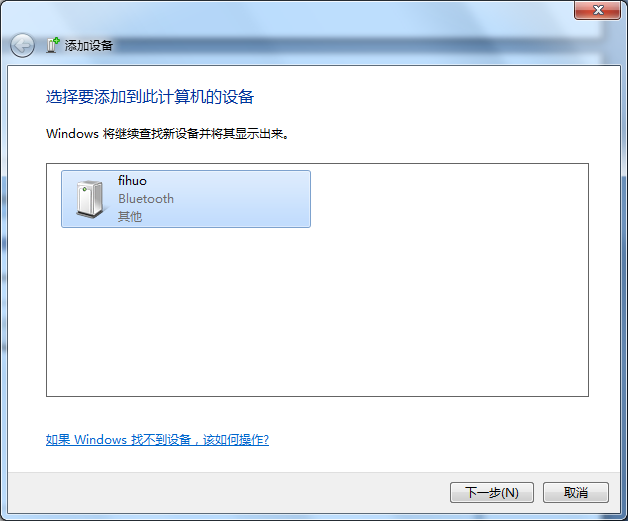Open the 如果 Windows 找不到设备 help link
Viewport: 628px width, 521px height.
tap(157, 440)
